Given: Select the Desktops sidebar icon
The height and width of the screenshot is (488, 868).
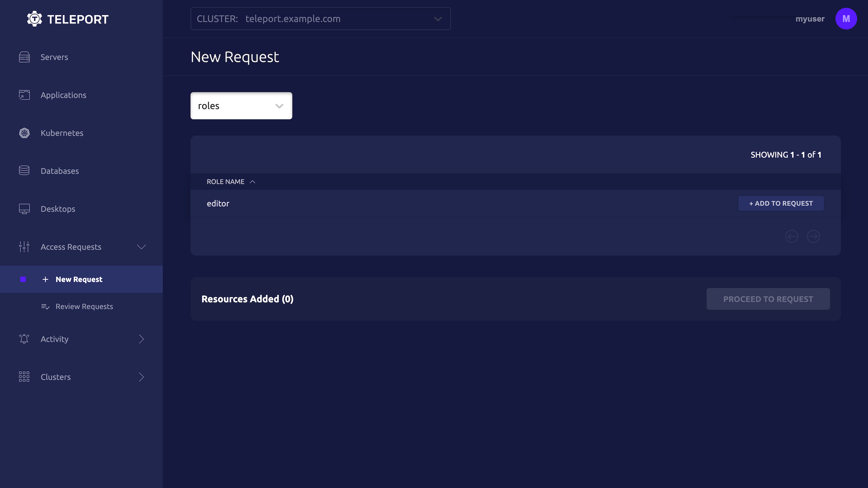Looking at the screenshot, I should (x=24, y=208).
